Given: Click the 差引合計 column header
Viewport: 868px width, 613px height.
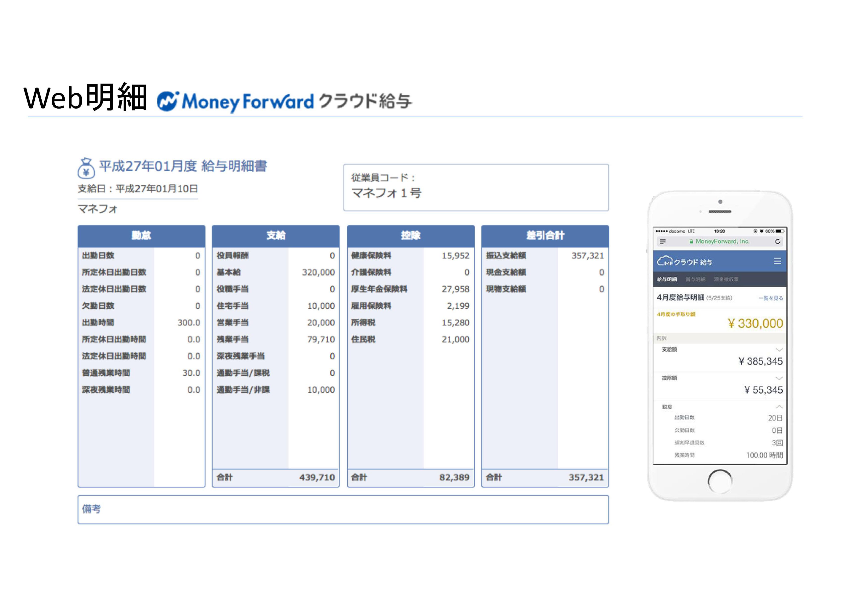Looking at the screenshot, I should click(545, 236).
